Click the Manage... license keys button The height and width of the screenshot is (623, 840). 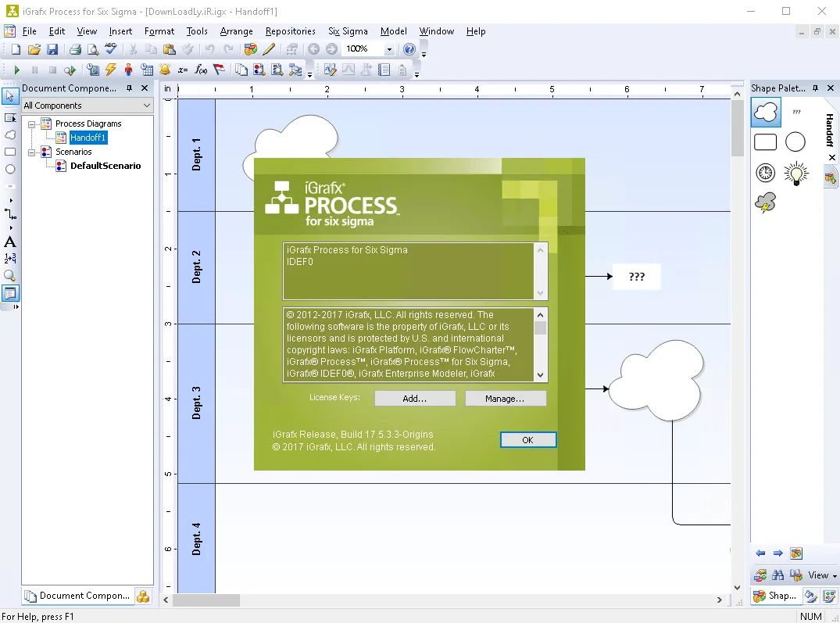pyautogui.click(x=506, y=399)
